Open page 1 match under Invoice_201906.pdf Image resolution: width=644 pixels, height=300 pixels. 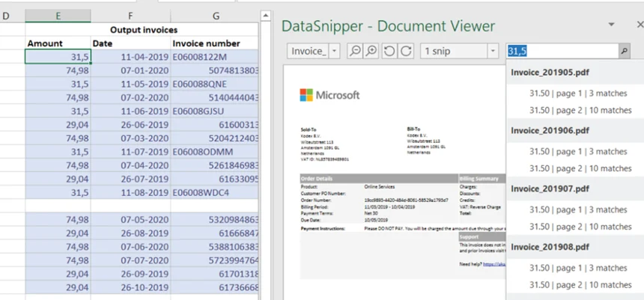coord(580,152)
